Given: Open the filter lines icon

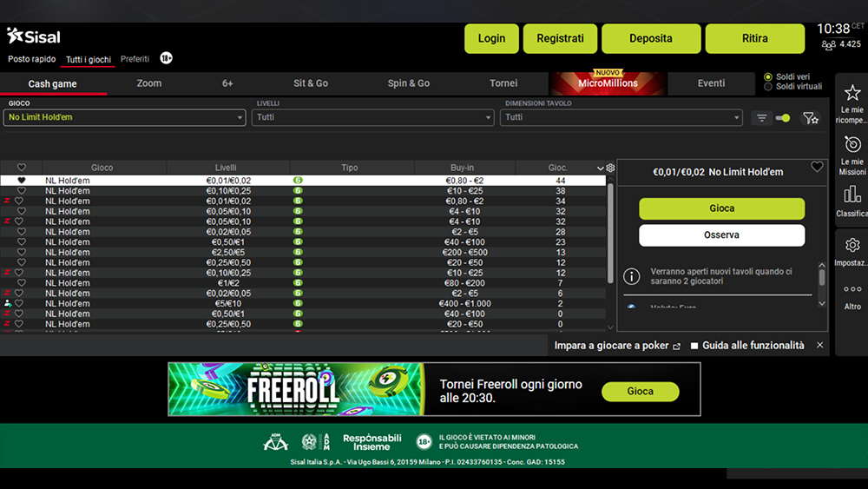Looking at the screenshot, I should 762,118.
